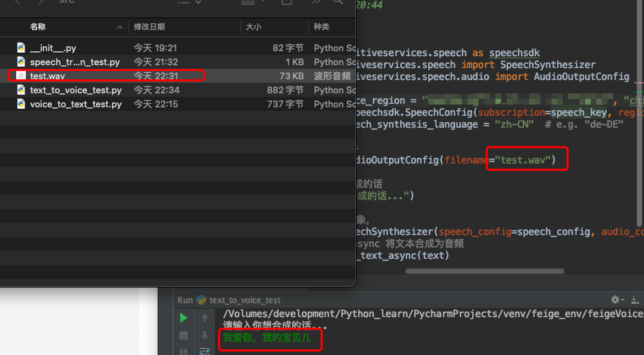644x355 pixels.
Task: Rerun text_to_voice_test with green play icon
Action: pos(184,318)
